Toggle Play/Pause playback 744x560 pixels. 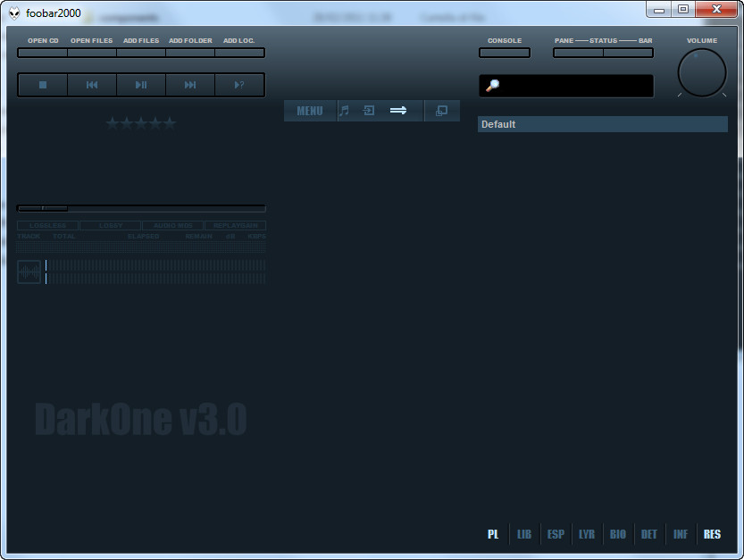click(141, 85)
